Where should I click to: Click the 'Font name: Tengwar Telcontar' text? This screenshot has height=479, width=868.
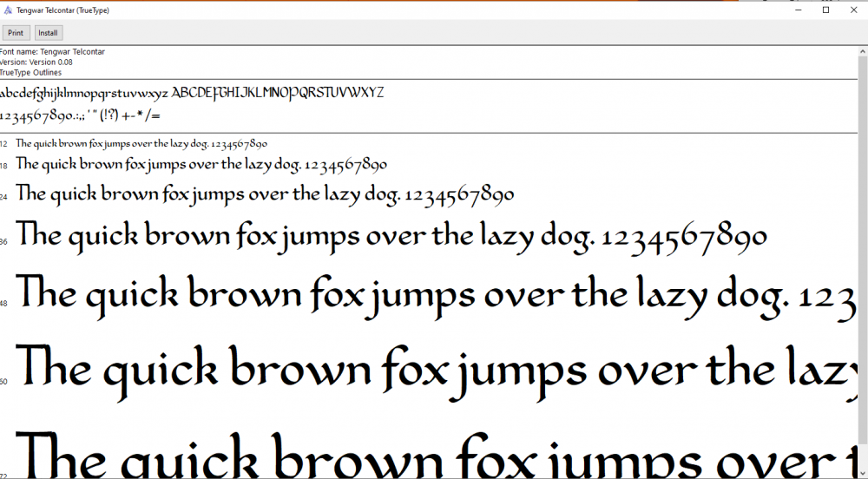pyautogui.click(x=53, y=51)
